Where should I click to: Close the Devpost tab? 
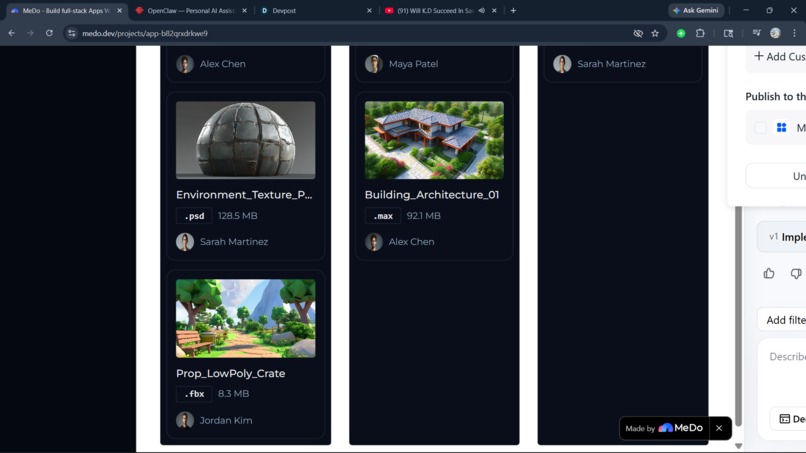click(369, 10)
